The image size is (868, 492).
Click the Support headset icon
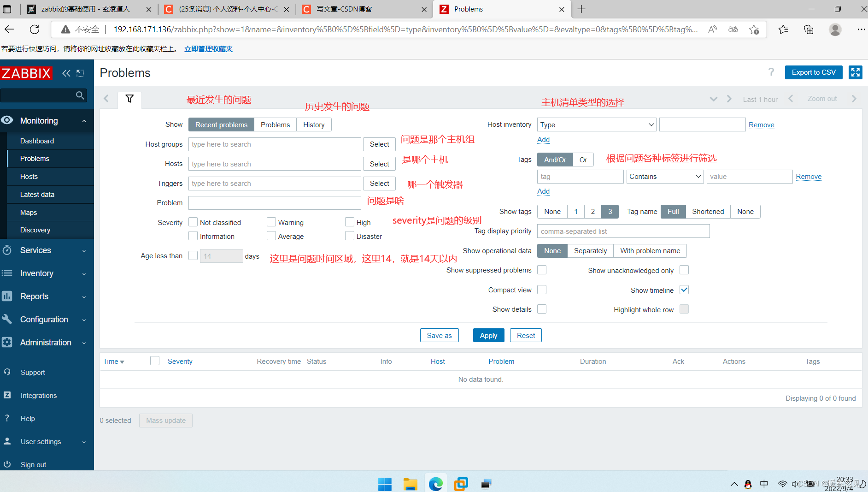point(7,372)
